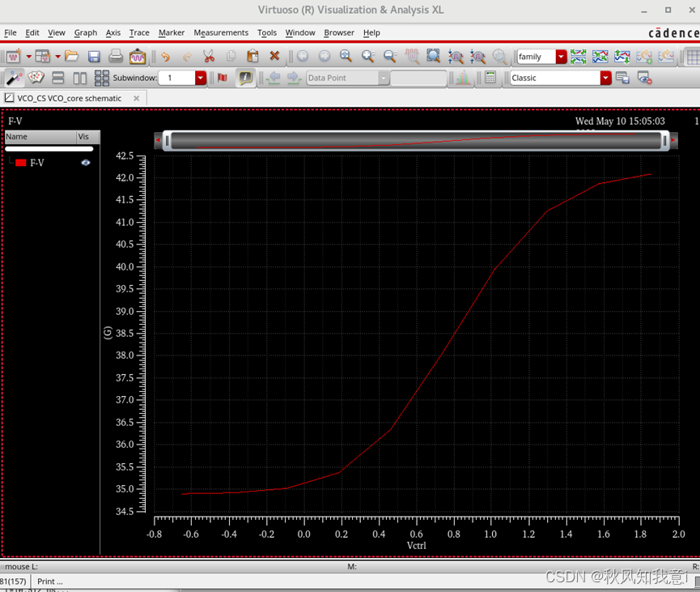Screen dimensions: 700x592
Task: Open the Trace menu
Action: (139, 32)
